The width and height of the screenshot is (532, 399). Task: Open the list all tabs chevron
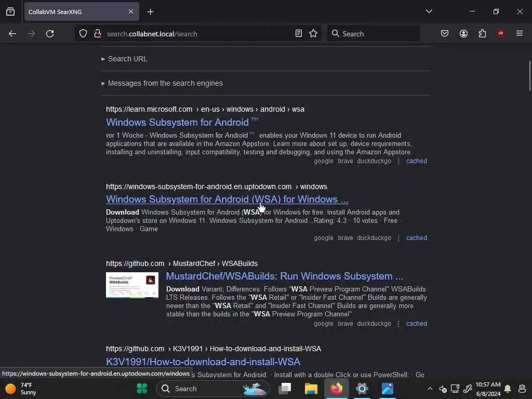click(x=429, y=11)
